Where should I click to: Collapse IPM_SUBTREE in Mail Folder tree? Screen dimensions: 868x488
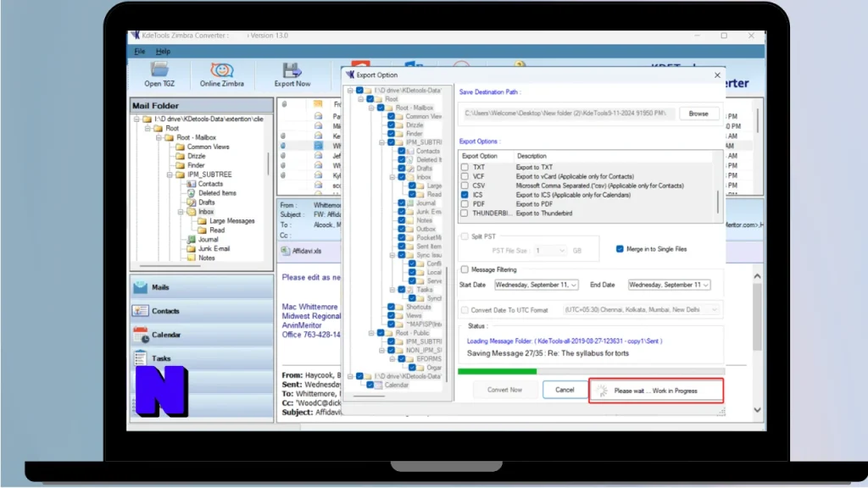(x=170, y=175)
